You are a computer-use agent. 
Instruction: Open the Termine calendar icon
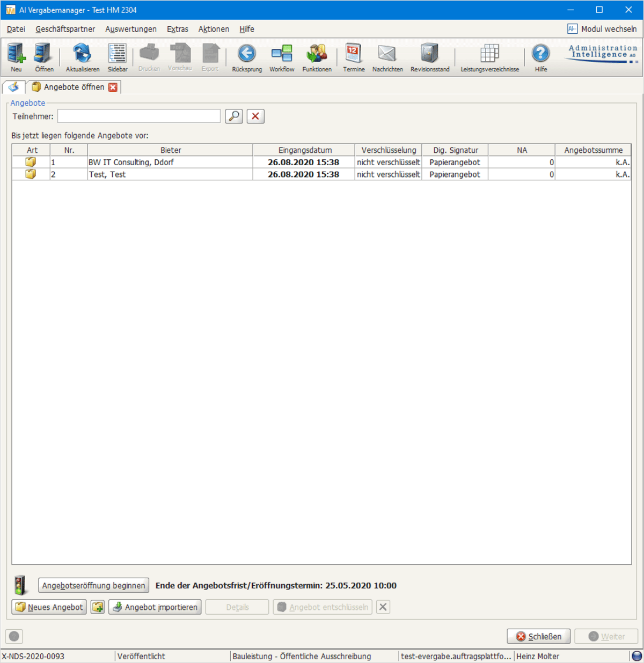(354, 57)
